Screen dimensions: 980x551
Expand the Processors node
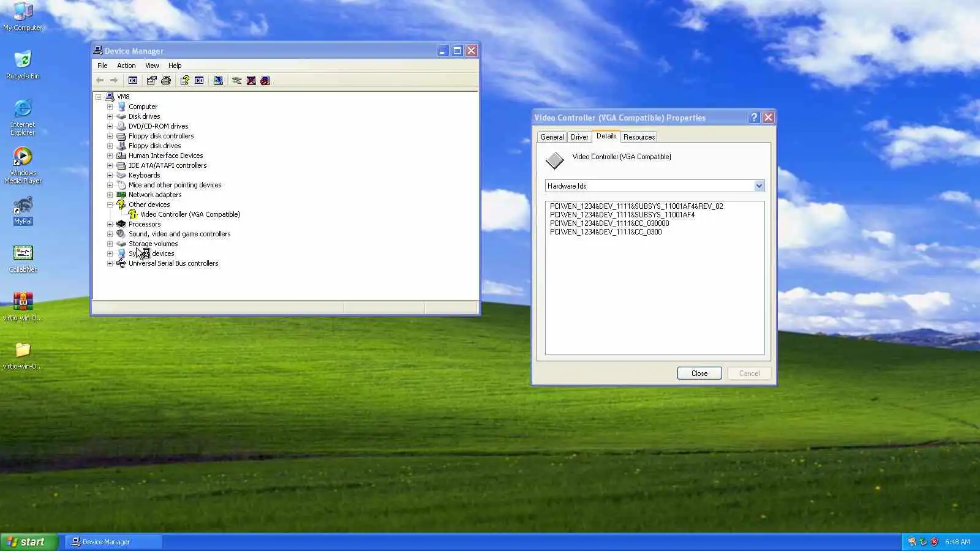tap(110, 224)
